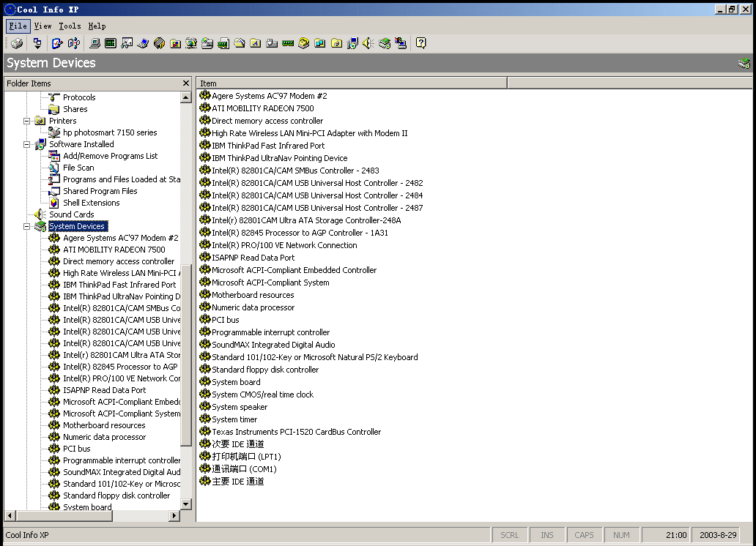This screenshot has width=756, height=546.
Task: Close the Folder Items panel
Action: 186,83
